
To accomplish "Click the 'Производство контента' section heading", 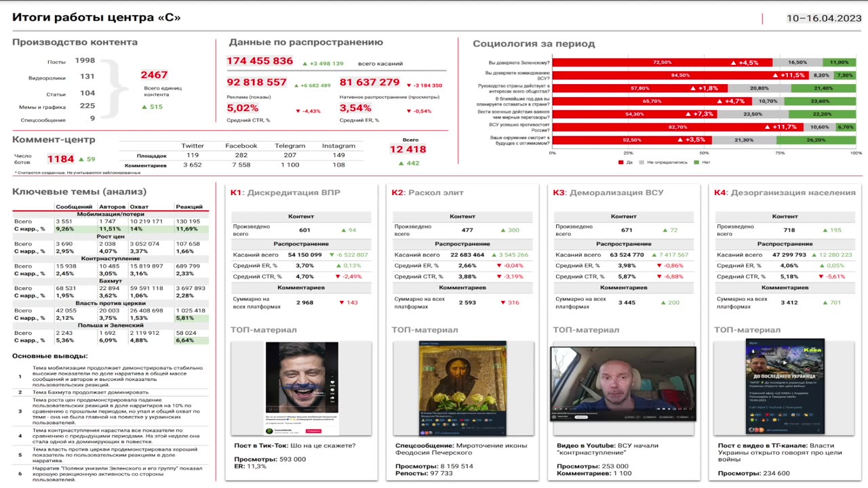I will [75, 42].
